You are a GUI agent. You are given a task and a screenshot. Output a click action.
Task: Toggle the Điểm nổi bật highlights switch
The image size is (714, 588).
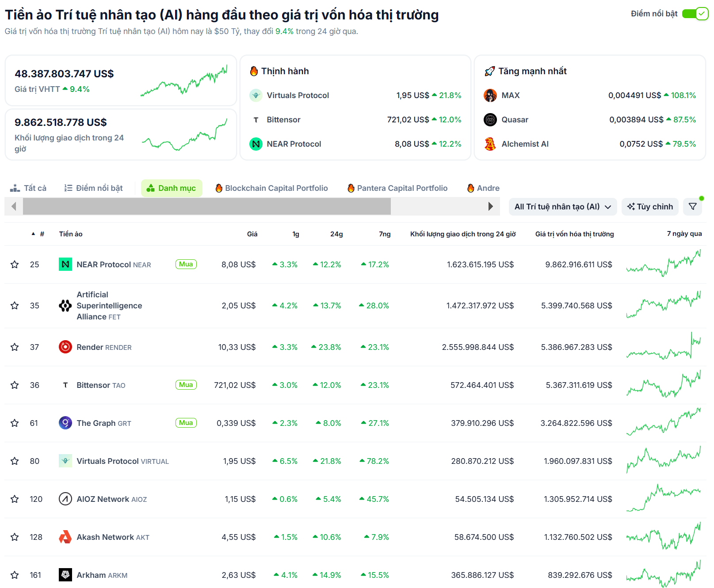[x=695, y=14]
